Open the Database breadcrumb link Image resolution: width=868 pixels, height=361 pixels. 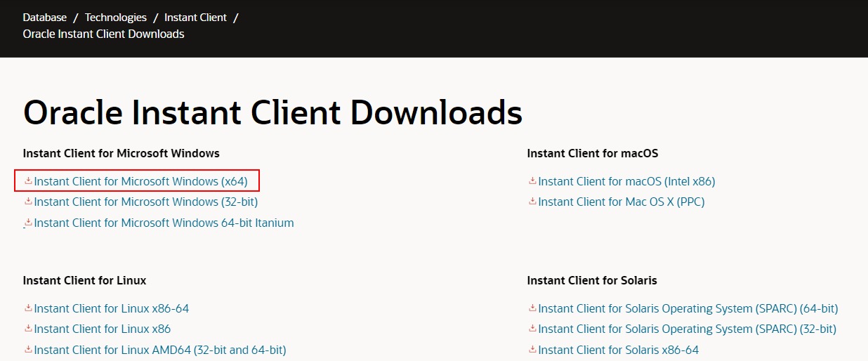(x=45, y=18)
